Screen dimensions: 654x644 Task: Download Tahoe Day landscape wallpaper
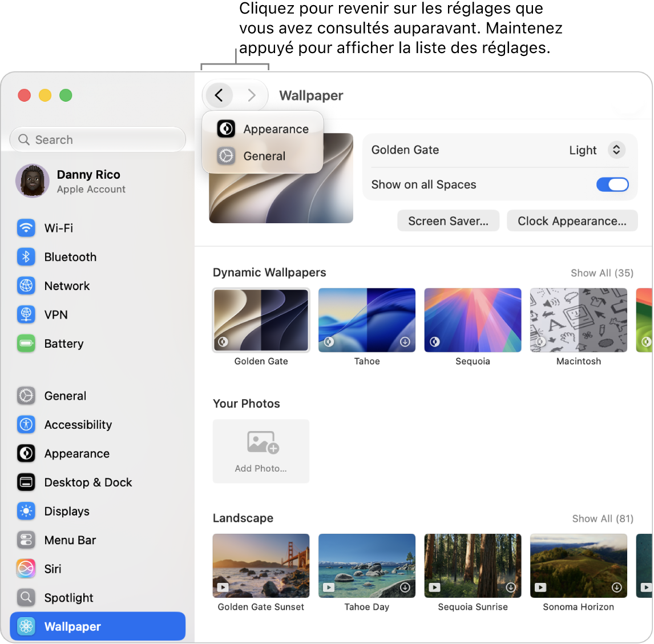(405, 587)
